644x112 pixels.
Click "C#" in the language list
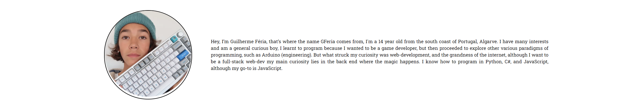pyautogui.click(x=508, y=62)
